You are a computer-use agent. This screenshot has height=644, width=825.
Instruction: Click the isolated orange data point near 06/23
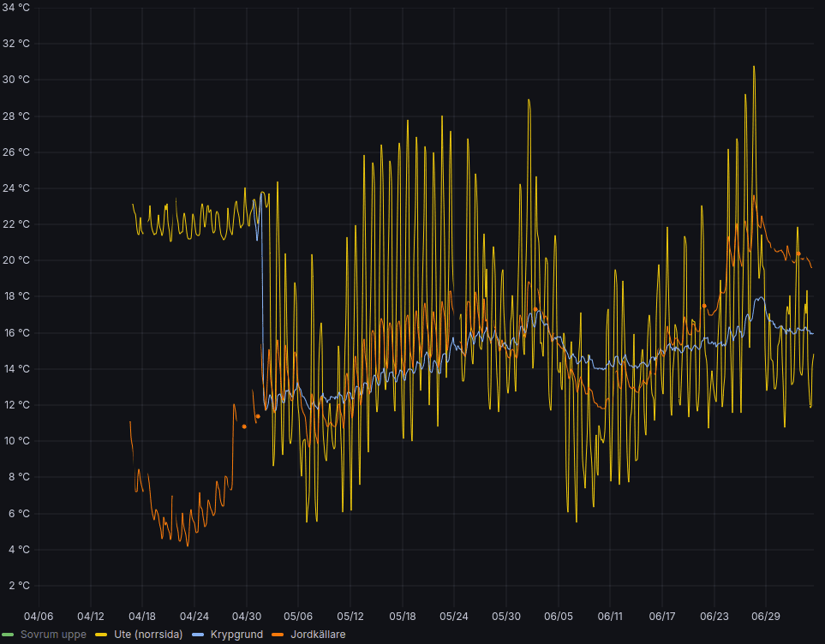[704, 306]
